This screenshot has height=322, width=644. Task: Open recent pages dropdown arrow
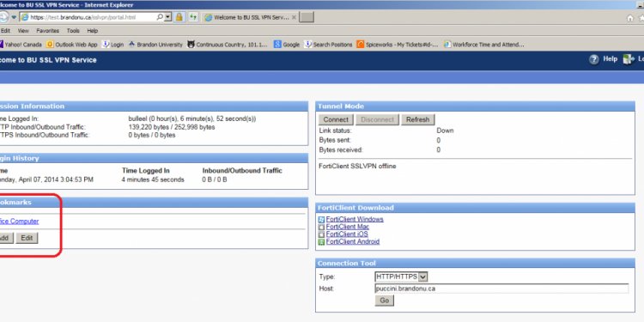point(14,18)
